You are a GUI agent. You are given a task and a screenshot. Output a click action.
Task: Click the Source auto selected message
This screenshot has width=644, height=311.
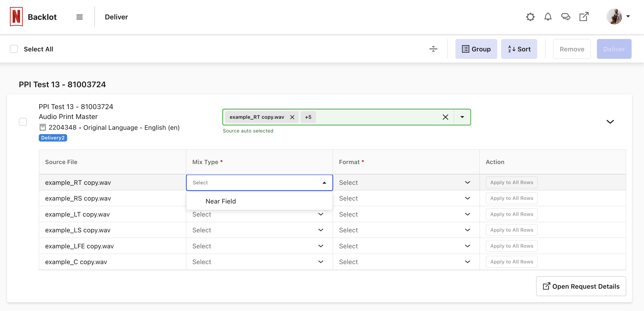click(x=248, y=131)
